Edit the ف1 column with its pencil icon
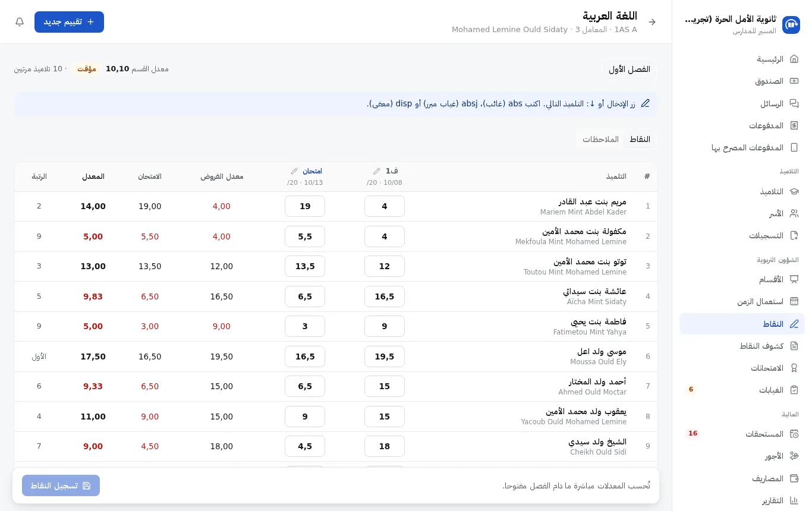Image resolution: width=812 pixels, height=511 pixels. pos(377,171)
